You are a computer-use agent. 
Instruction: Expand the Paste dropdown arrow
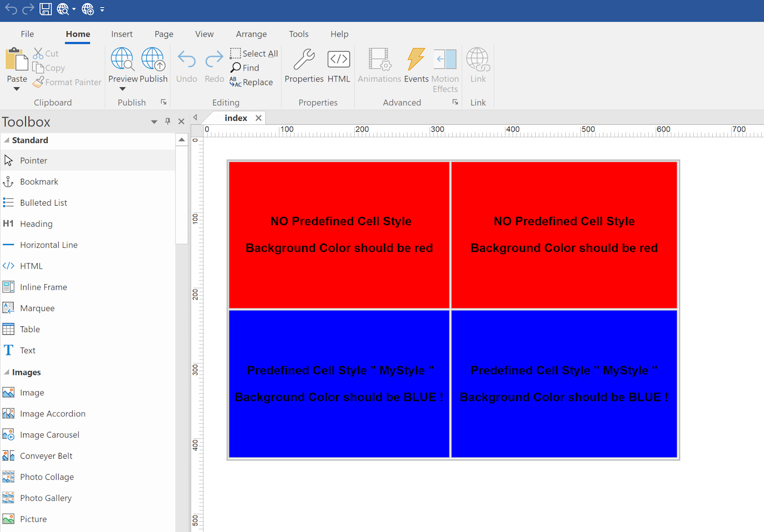coord(17,89)
